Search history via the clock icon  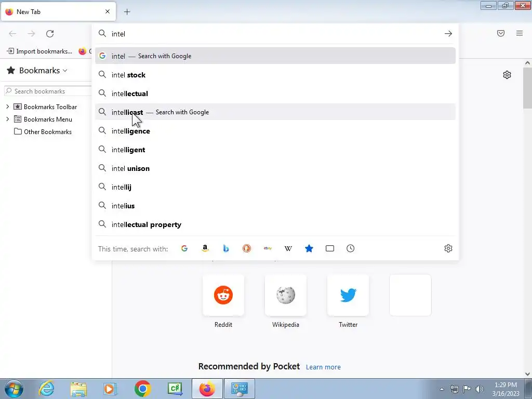click(351, 248)
